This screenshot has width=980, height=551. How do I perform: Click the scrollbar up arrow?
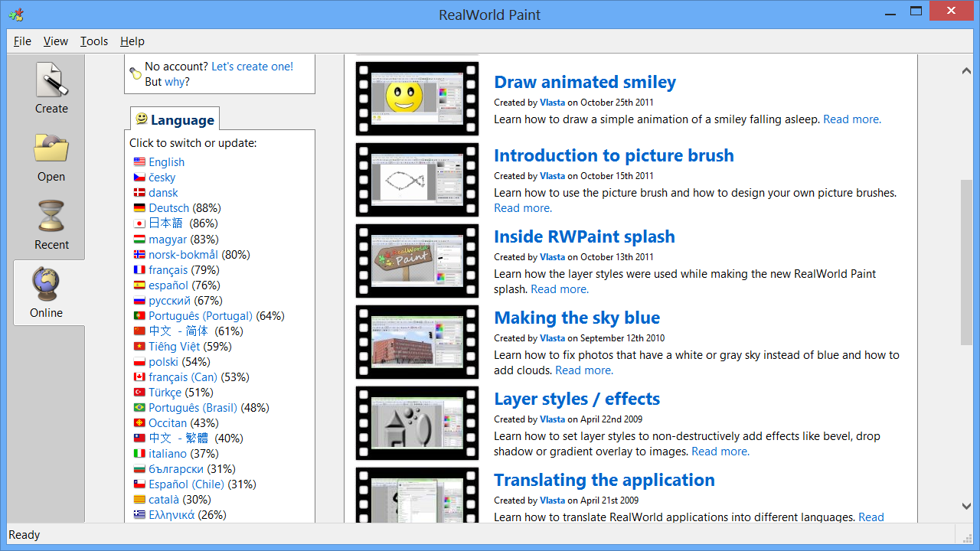click(x=966, y=71)
